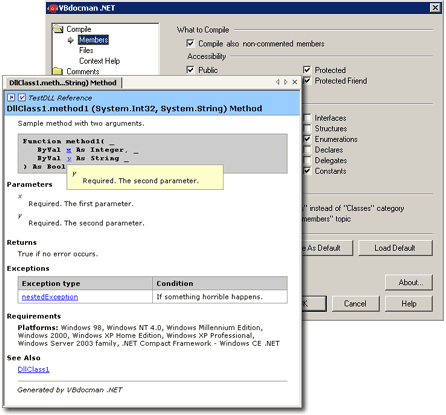
Task: Click the 'Sample method with two arguments.' text
Action: click(x=81, y=123)
